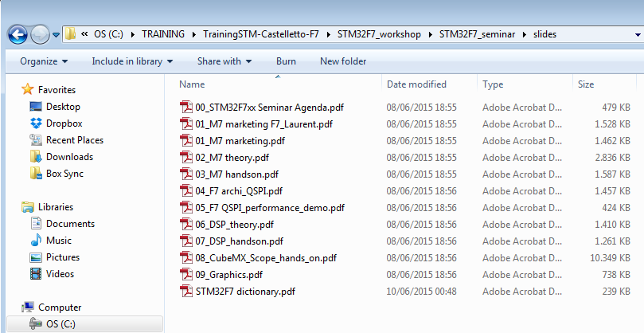Viewport: 644px width, 333px height.
Task: Open the Share with menu
Action: (x=224, y=61)
